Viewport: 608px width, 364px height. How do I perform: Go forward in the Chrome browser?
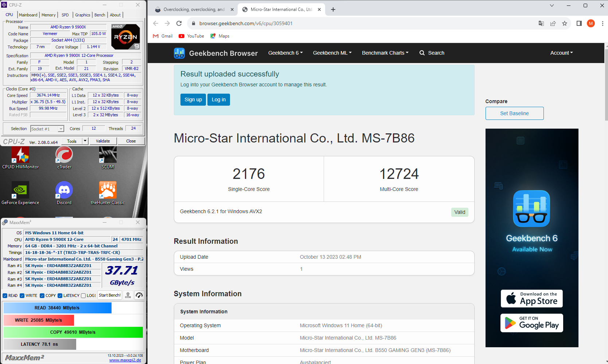167,23
